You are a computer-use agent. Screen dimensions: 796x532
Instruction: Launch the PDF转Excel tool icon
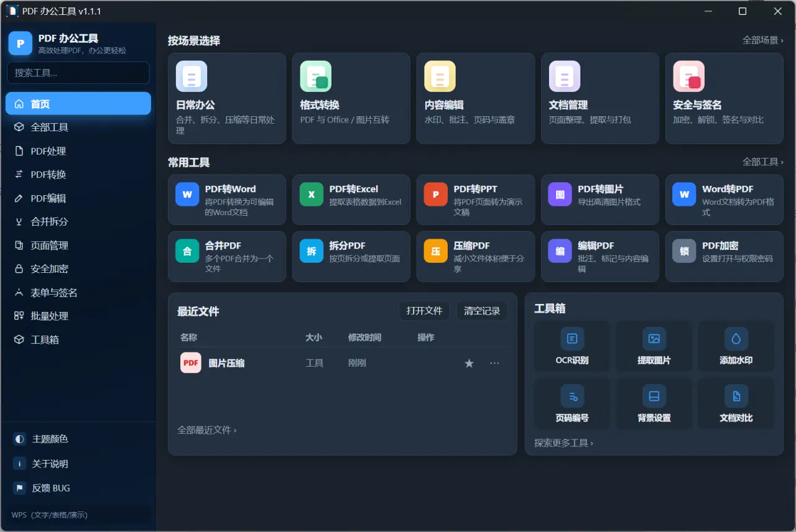(312, 195)
